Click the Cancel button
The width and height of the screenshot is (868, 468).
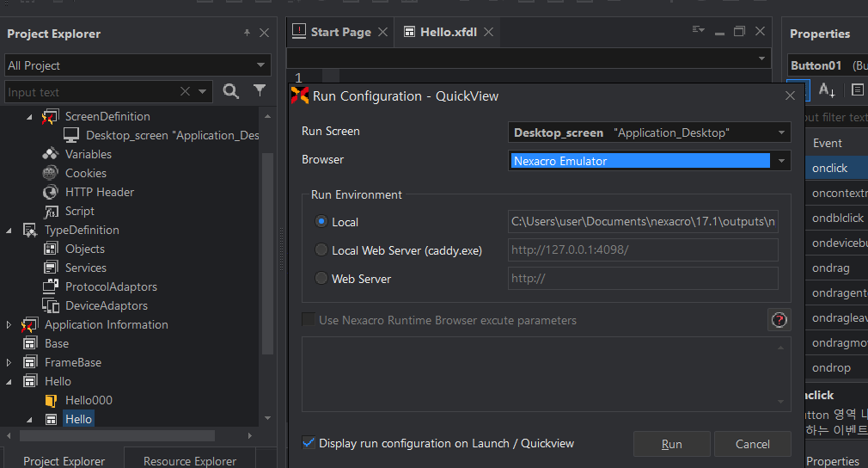pyautogui.click(x=752, y=444)
